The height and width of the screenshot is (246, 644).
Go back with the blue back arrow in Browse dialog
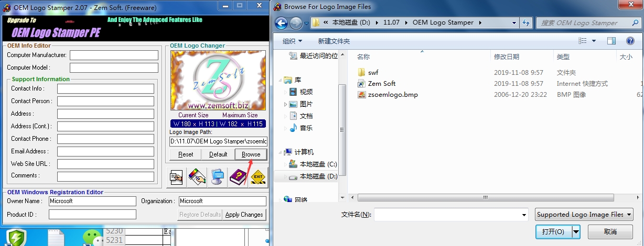click(281, 23)
